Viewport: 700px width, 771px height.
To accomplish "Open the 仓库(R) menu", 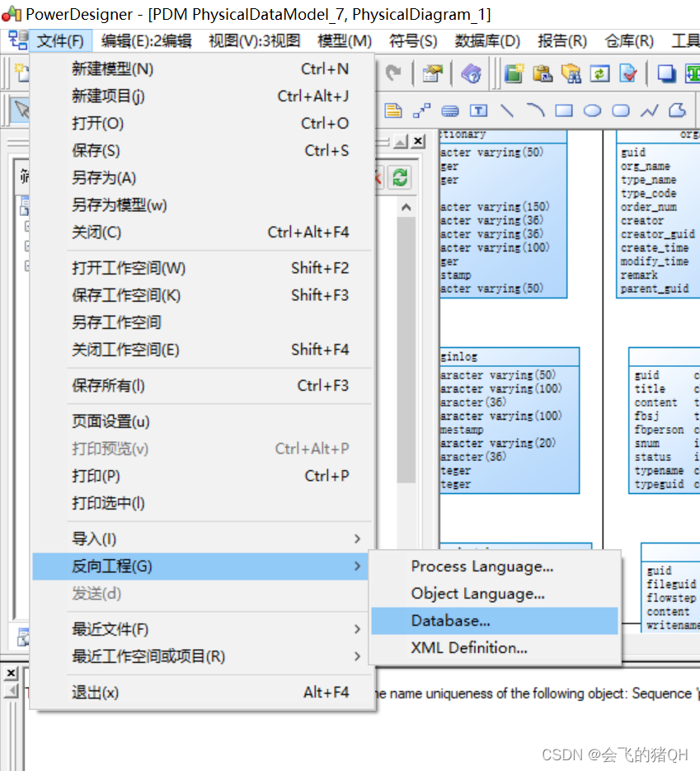I will pyautogui.click(x=629, y=40).
